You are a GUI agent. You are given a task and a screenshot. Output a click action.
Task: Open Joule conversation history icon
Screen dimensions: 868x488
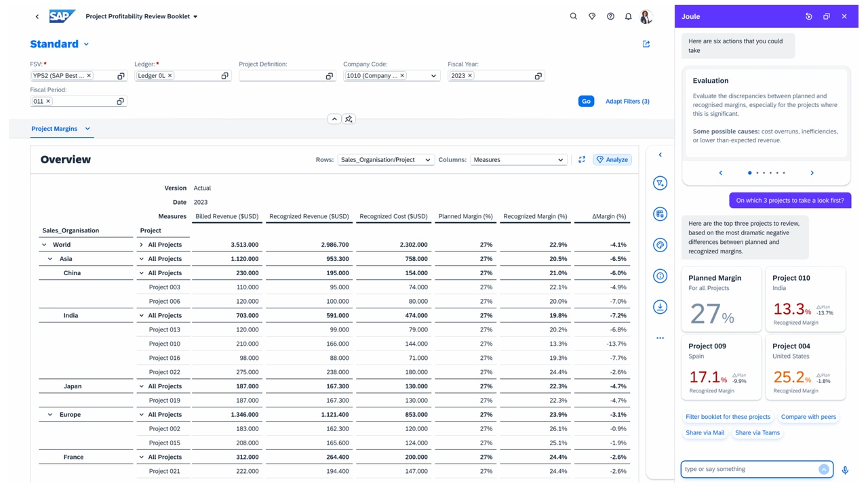coord(808,16)
